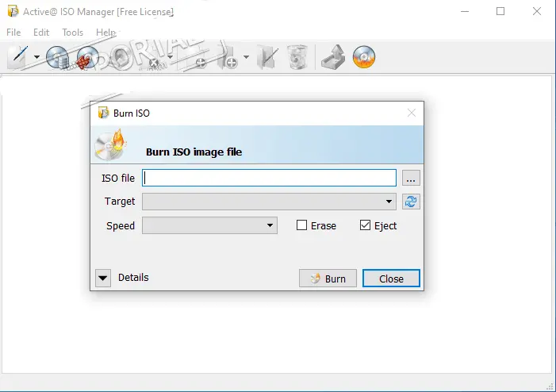Click the new ISO pencil toolbar icon
This screenshot has height=392, width=556.
17,57
